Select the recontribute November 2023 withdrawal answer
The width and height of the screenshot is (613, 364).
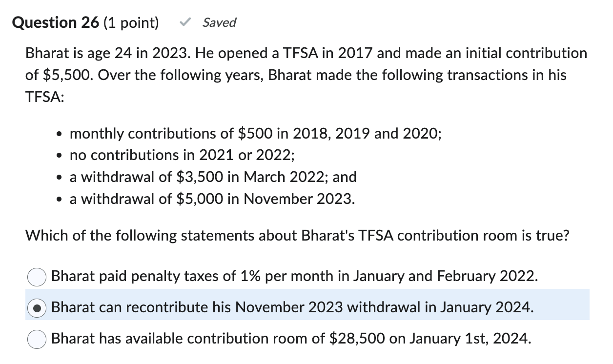293,308
